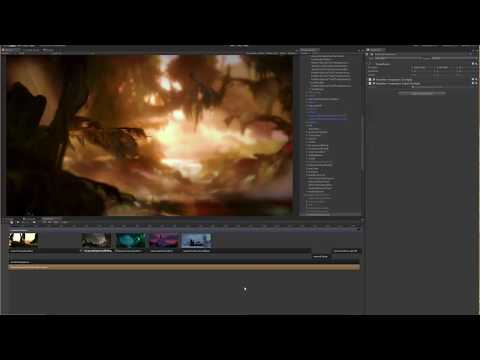The width and height of the screenshot is (480, 360).
Task: Select the first golden-white clip thumbnail in timeline
Action: (x=23, y=240)
